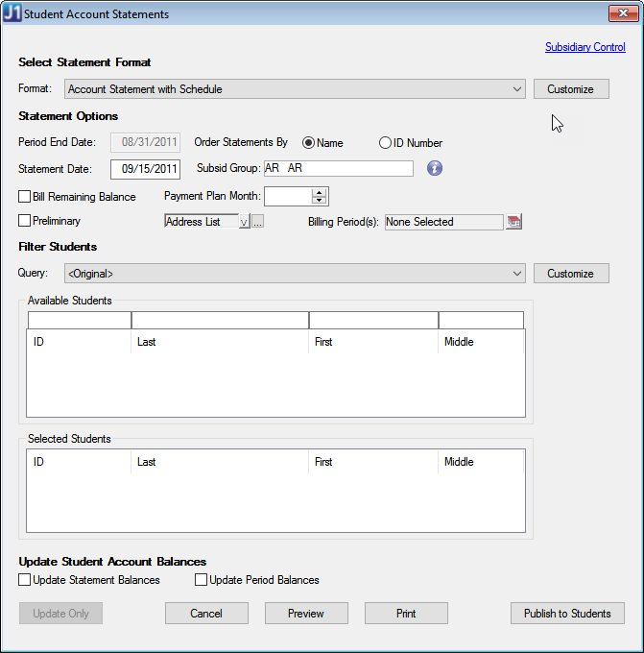Toggle Update Statement Balances checkbox
Image resolution: width=644 pixels, height=653 pixels.
click(x=25, y=580)
